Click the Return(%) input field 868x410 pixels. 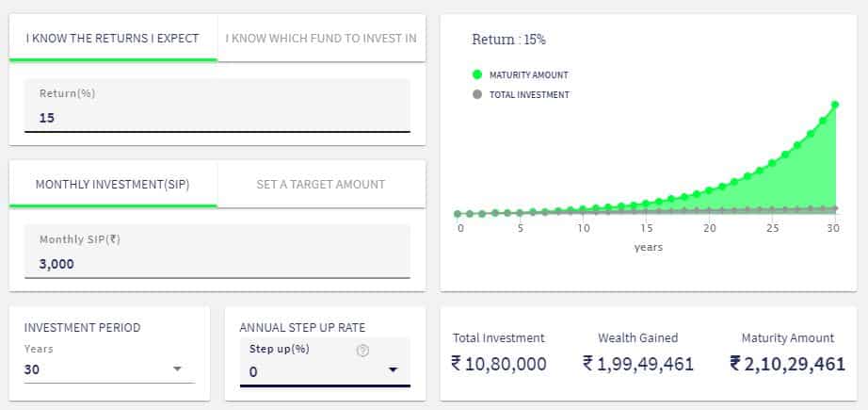[217, 106]
